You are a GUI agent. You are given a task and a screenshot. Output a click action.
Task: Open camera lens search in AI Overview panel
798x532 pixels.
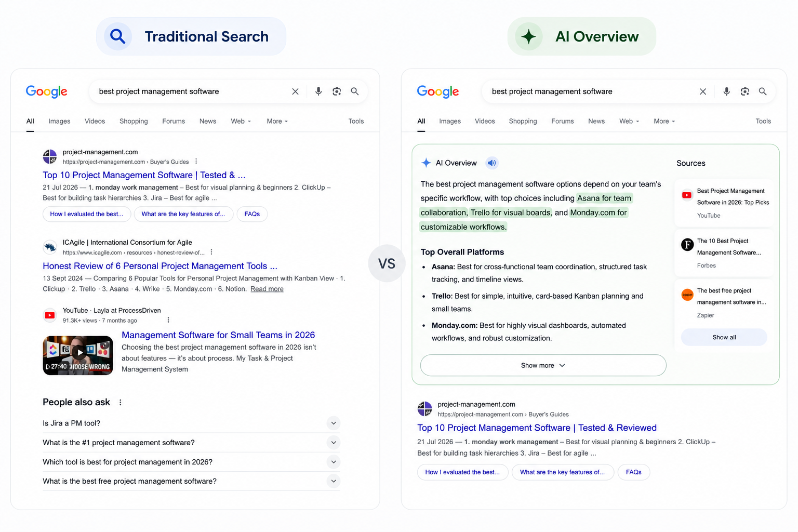(745, 91)
